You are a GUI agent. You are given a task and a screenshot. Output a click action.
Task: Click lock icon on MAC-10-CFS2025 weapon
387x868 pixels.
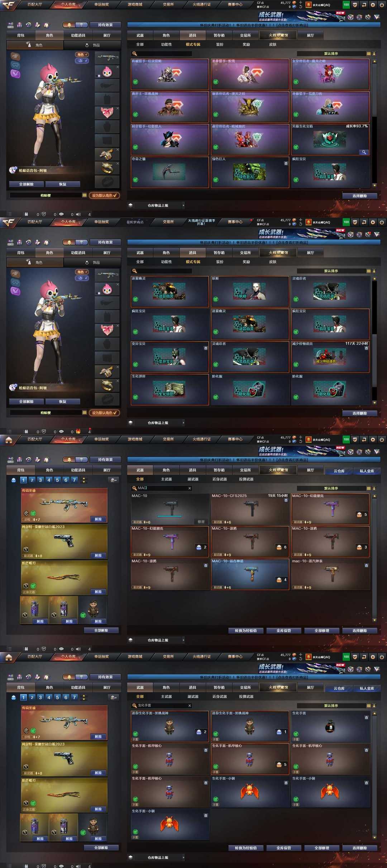pyautogui.click(x=286, y=500)
